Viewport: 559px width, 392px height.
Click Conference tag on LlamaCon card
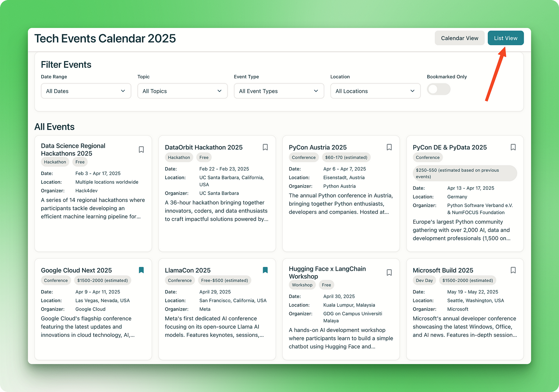180,281
